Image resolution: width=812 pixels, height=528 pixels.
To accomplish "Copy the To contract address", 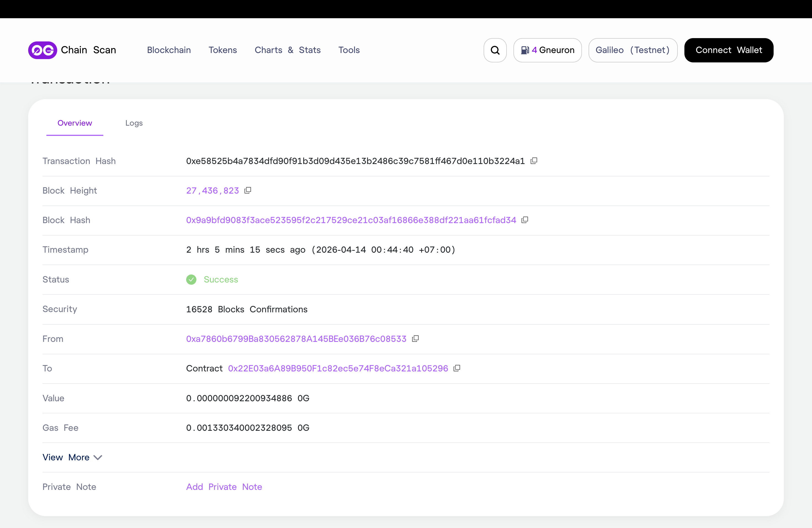I will click(457, 368).
